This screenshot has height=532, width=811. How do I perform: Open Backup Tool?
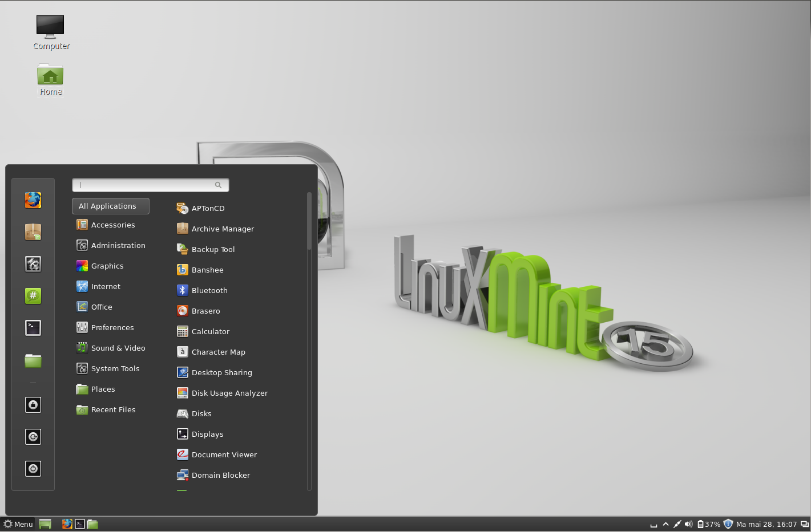[206, 249]
